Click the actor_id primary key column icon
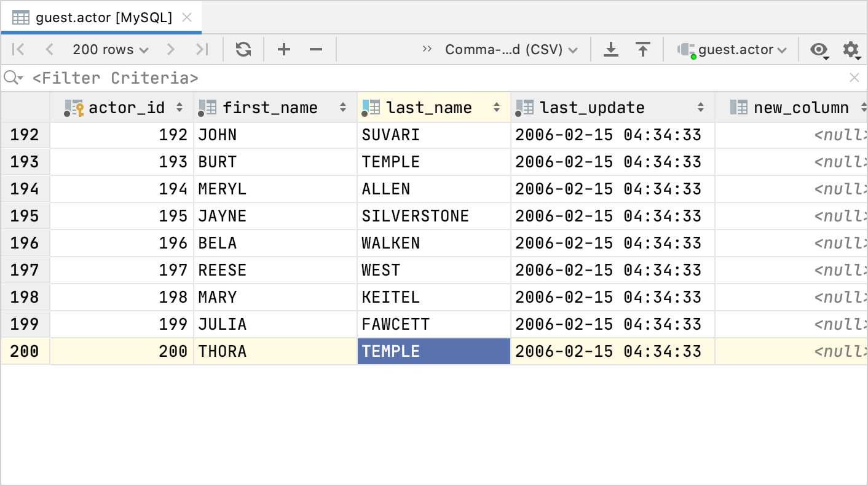Screen dimensions: 868x486 click(x=74, y=108)
